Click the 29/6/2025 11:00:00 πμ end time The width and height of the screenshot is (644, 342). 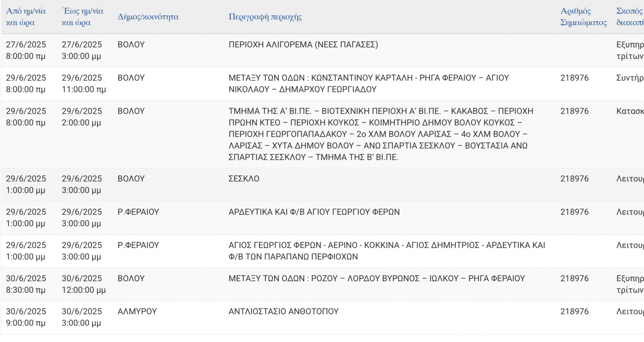pos(84,84)
